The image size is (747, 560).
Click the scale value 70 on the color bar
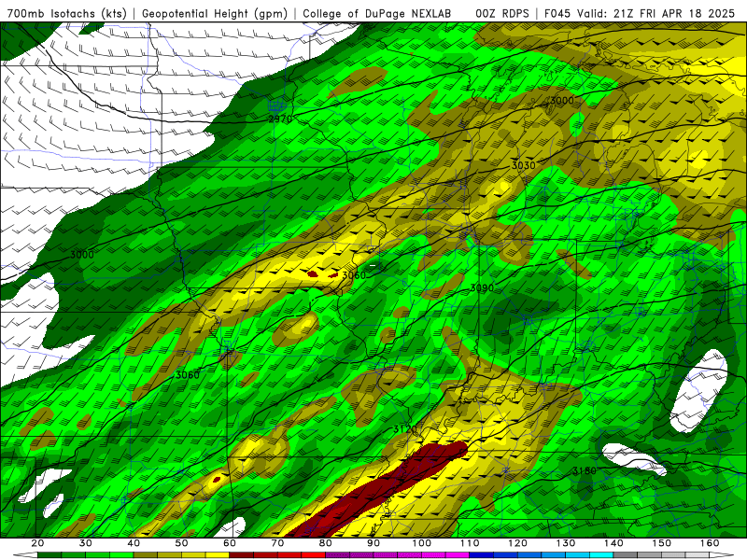tap(277, 543)
